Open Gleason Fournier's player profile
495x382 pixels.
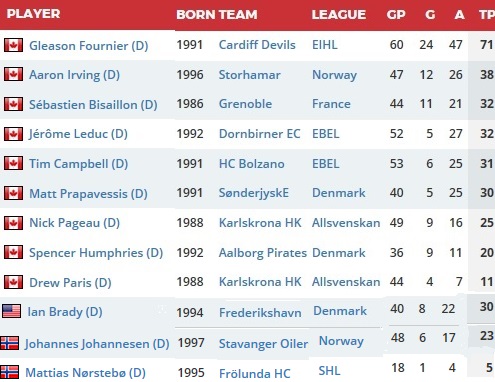(x=89, y=46)
